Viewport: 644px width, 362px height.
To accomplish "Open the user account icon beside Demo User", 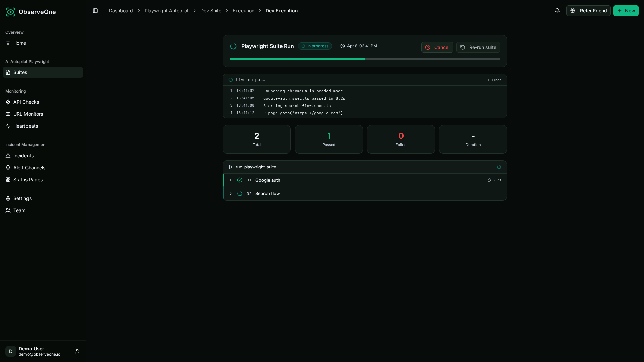I will pyautogui.click(x=77, y=351).
